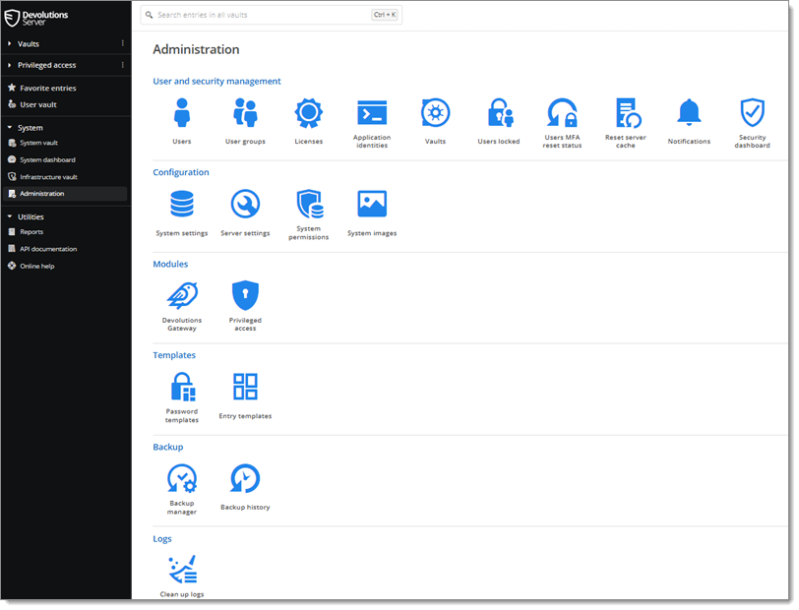Open Clean up logs icon

point(183,570)
